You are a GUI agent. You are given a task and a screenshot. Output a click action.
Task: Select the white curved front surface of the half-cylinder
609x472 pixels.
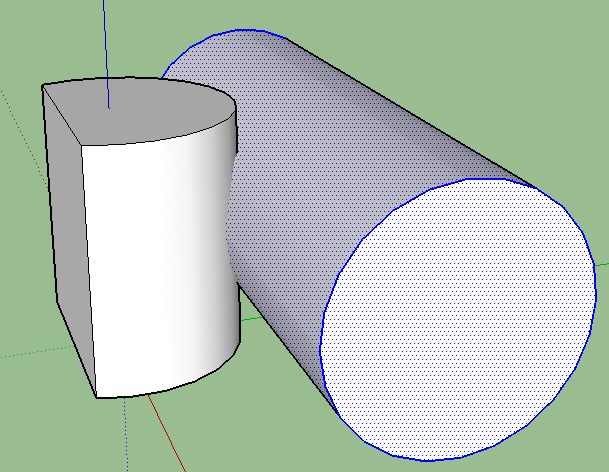tap(160, 260)
